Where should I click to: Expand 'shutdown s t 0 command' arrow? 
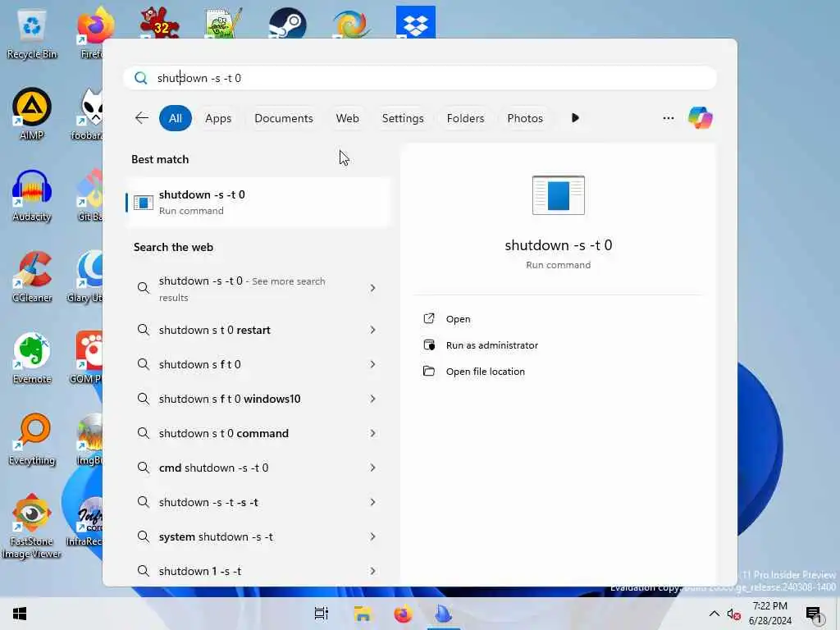click(373, 433)
